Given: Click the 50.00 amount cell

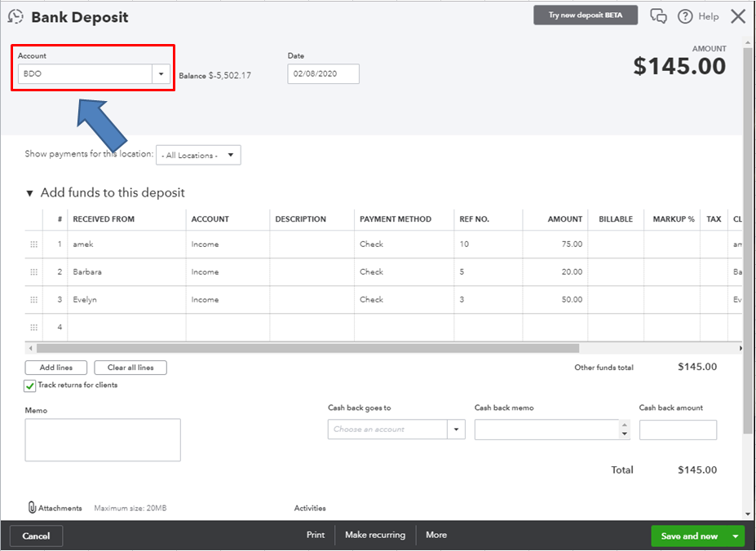Looking at the screenshot, I should pos(555,299).
